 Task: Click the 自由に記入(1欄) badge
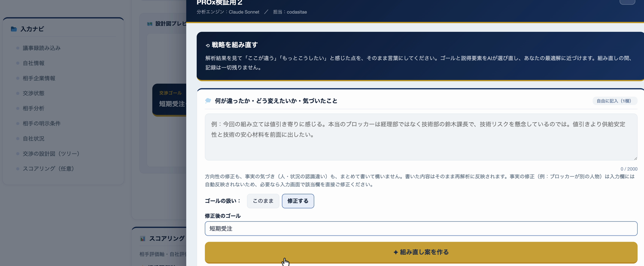[614, 101]
